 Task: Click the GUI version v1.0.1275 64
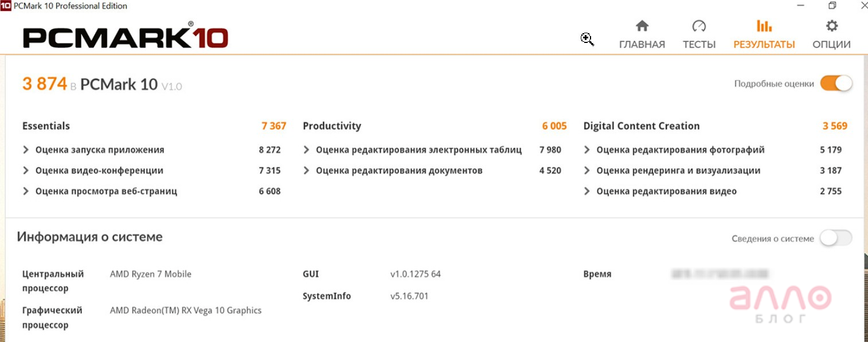point(416,274)
